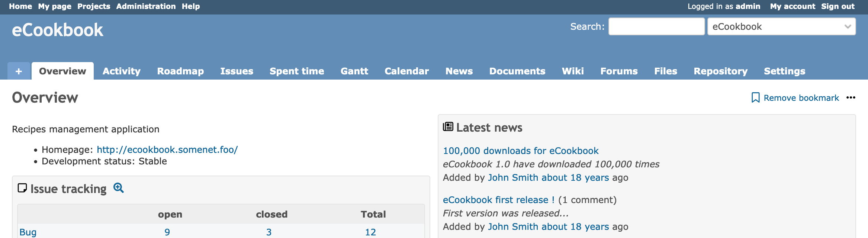Open eCookbook first release news link

click(498, 200)
